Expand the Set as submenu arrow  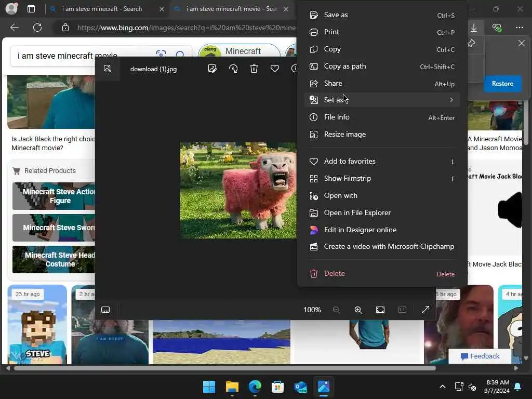(x=451, y=100)
